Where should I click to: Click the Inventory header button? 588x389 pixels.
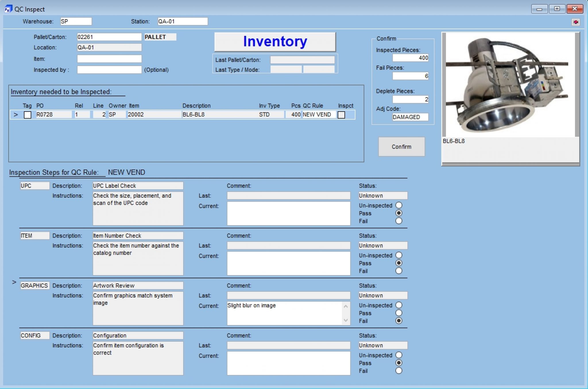coord(274,42)
